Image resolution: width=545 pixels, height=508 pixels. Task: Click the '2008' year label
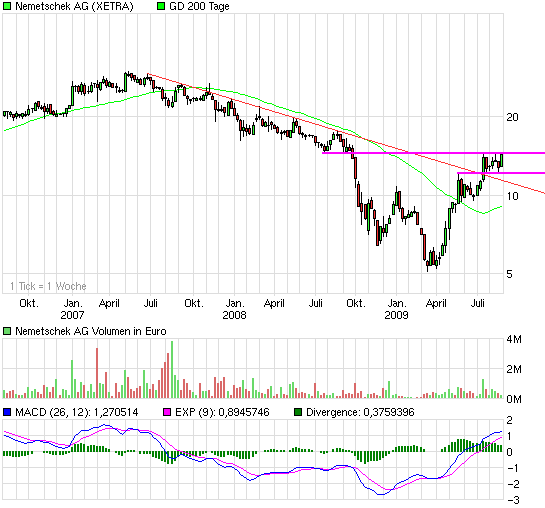pos(234,315)
